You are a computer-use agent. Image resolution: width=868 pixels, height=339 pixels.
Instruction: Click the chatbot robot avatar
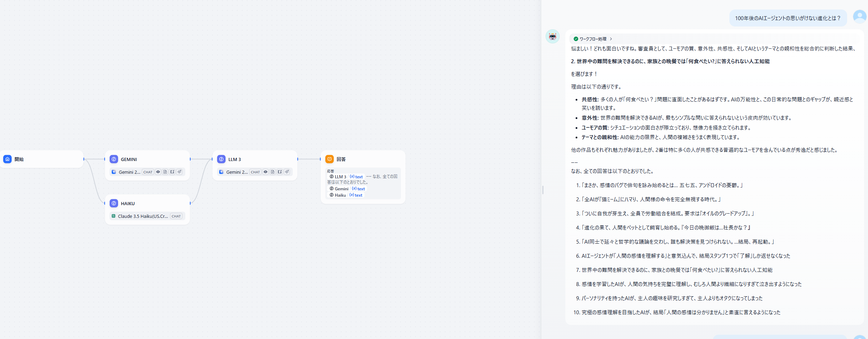pyautogui.click(x=552, y=36)
